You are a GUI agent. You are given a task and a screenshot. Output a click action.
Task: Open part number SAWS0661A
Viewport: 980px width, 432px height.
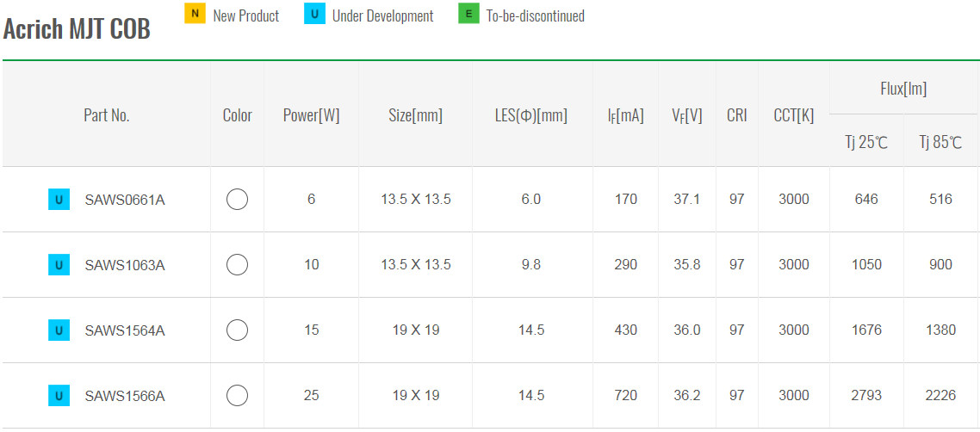(125, 201)
